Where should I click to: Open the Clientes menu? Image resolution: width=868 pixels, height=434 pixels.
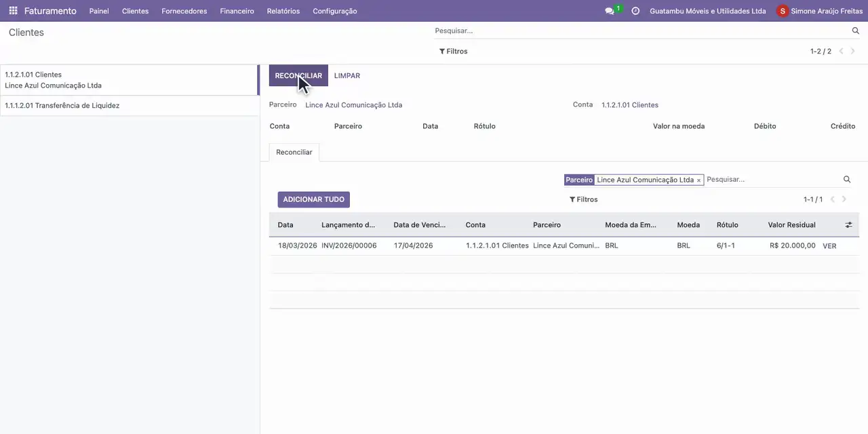(x=135, y=11)
